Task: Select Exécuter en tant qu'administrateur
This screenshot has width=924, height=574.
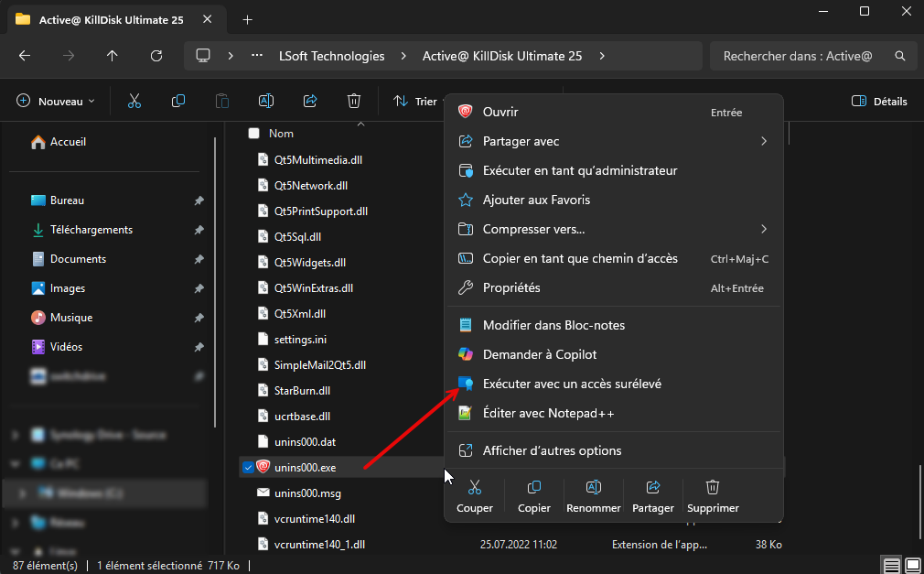Action: click(614, 170)
